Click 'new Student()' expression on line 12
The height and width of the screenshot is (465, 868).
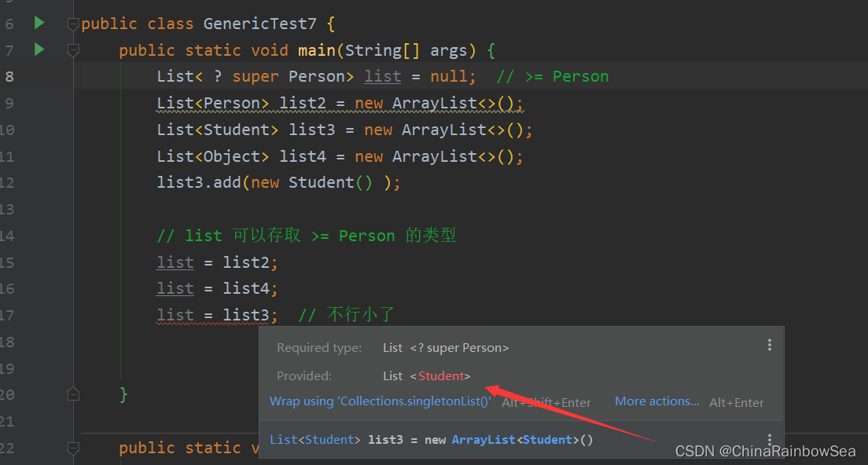(x=311, y=182)
